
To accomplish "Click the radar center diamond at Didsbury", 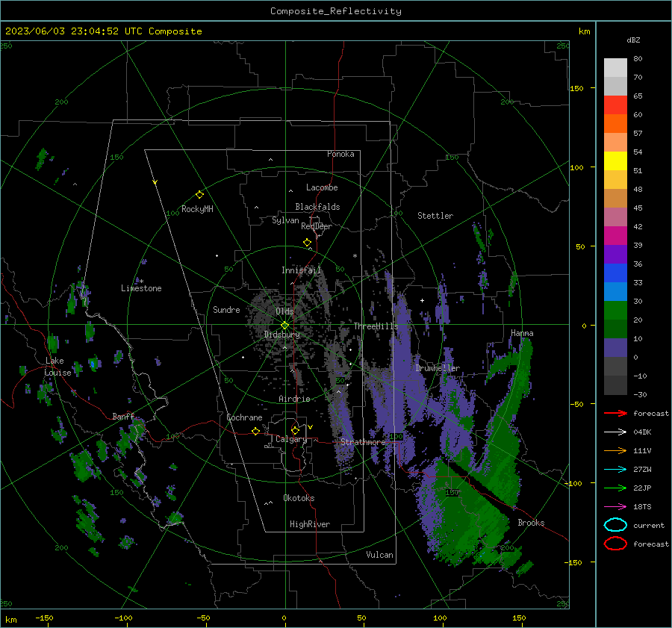I will [285, 326].
